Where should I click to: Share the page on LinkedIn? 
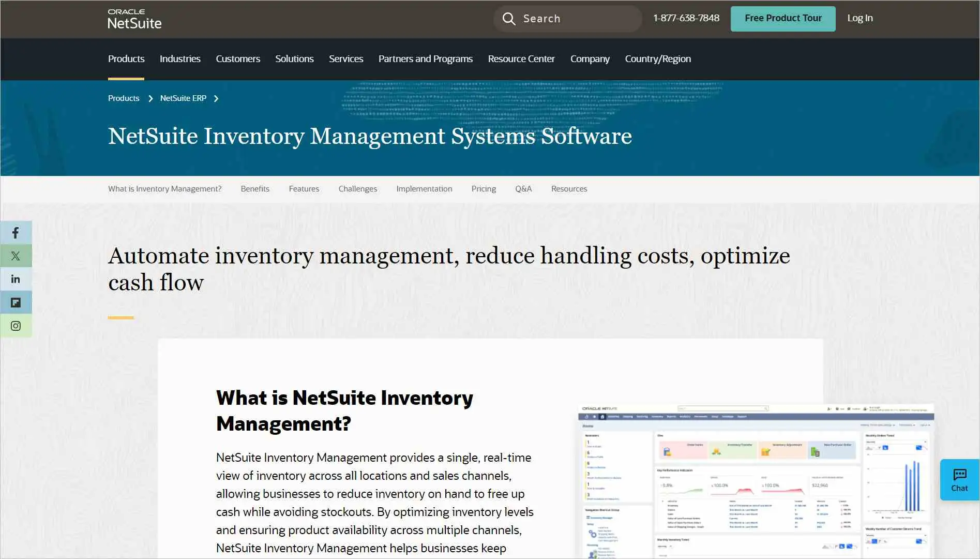coord(16,279)
